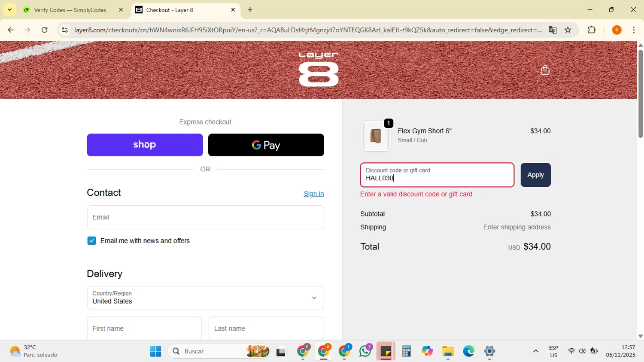
Task: Open Settings gear in the taskbar
Action: [489, 351]
